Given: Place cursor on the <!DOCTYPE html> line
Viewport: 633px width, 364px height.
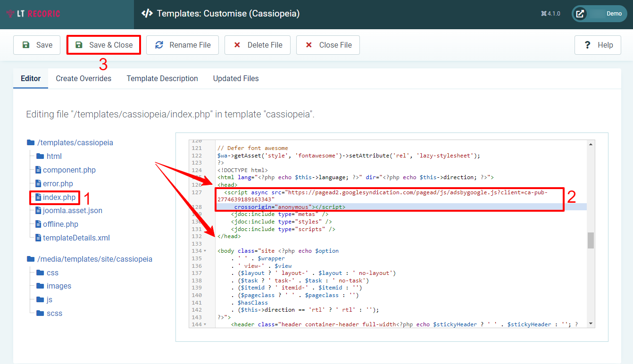Looking at the screenshot, I should point(242,170).
